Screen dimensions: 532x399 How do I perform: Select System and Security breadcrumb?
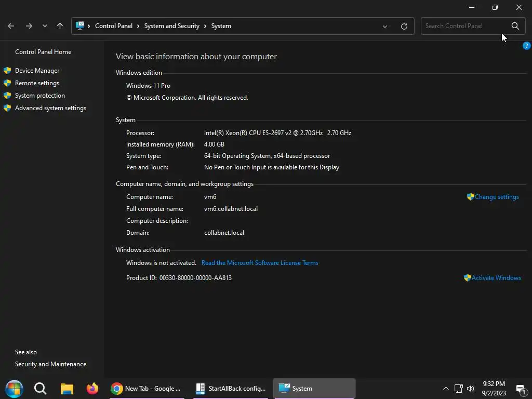(x=171, y=26)
